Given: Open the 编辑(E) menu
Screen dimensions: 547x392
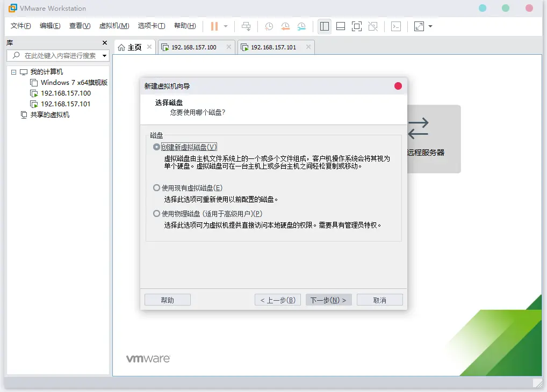Looking at the screenshot, I should 50,26.
